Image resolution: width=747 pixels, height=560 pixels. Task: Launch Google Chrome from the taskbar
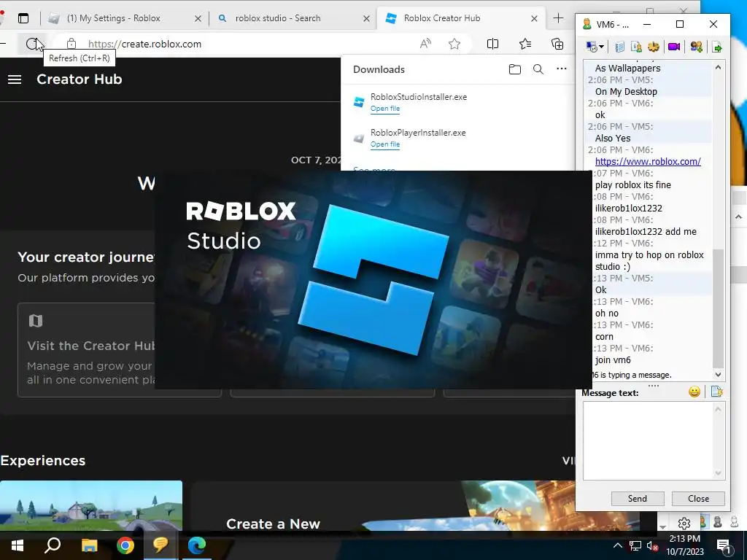(x=125, y=545)
